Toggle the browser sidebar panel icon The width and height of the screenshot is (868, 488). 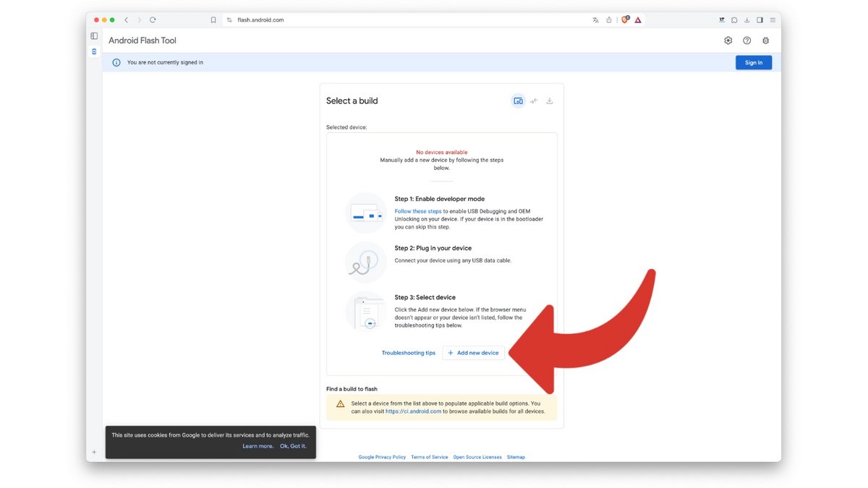click(x=760, y=20)
